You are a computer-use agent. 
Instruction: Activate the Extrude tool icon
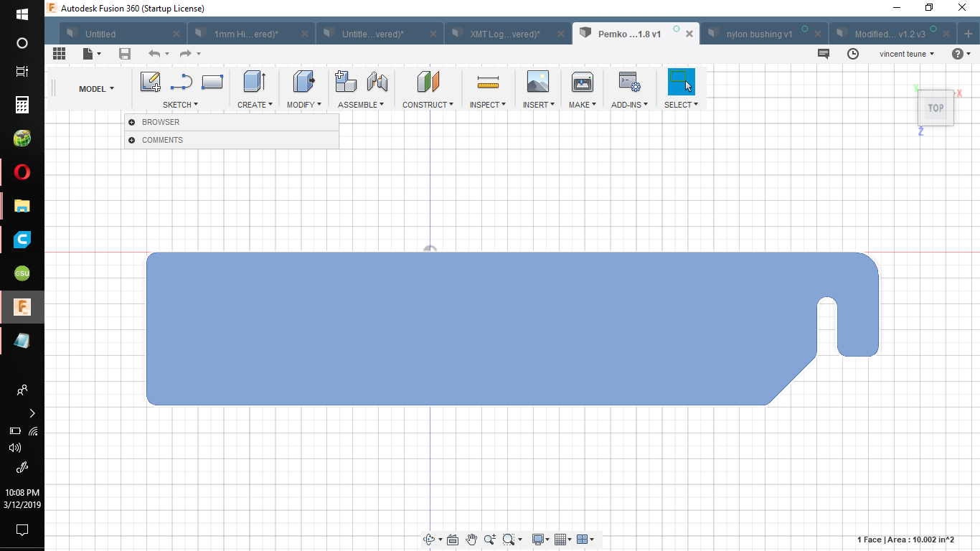tap(255, 82)
